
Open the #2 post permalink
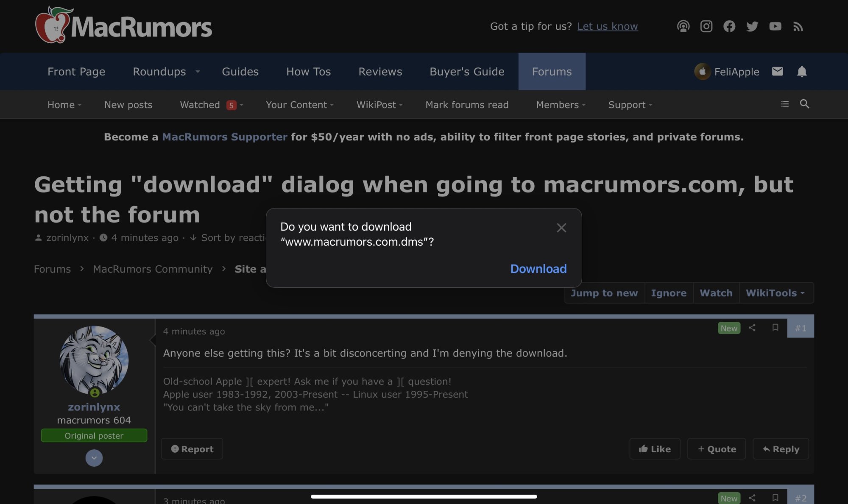pyautogui.click(x=801, y=498)
